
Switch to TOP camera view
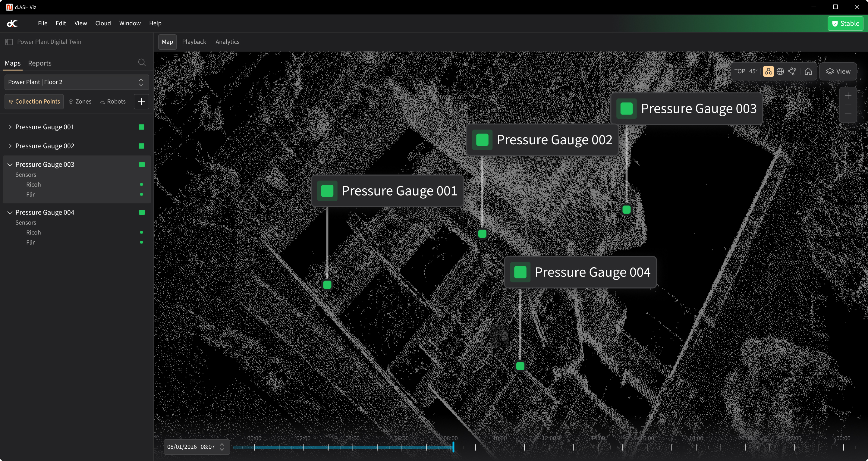point(739,71)
